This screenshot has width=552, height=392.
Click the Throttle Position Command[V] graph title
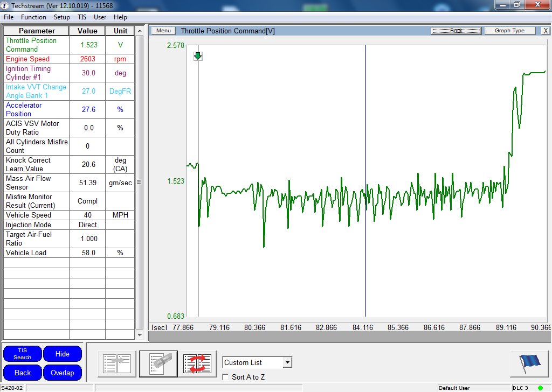pos(228,31)
